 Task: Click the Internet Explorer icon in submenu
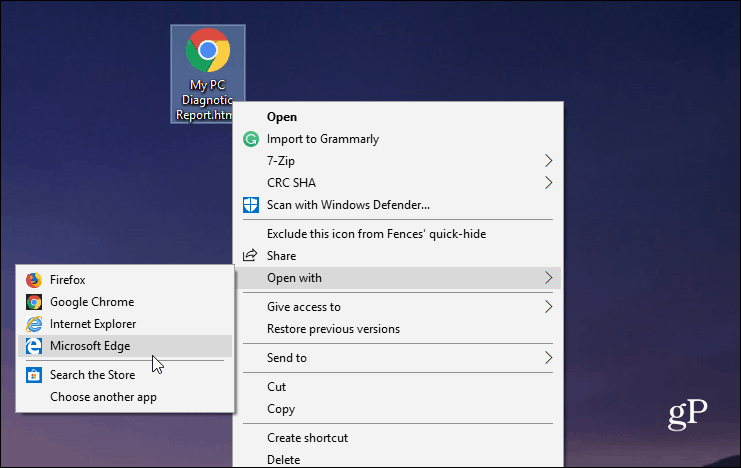34,324
